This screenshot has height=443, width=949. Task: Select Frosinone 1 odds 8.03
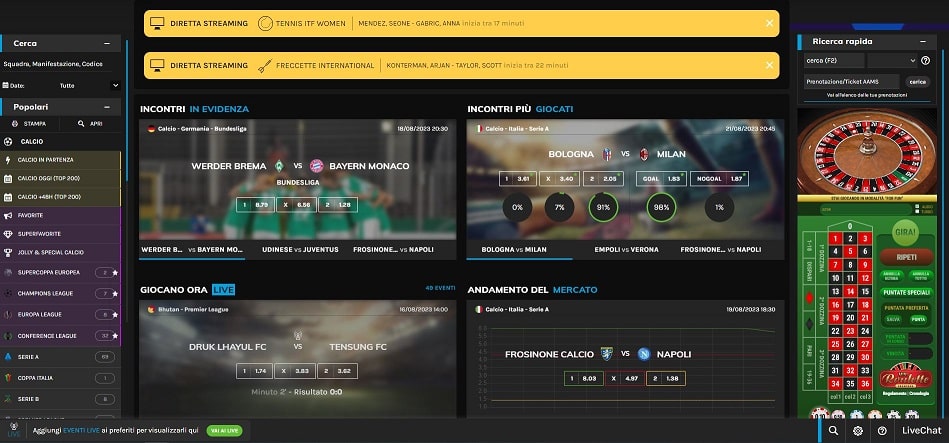583,378
